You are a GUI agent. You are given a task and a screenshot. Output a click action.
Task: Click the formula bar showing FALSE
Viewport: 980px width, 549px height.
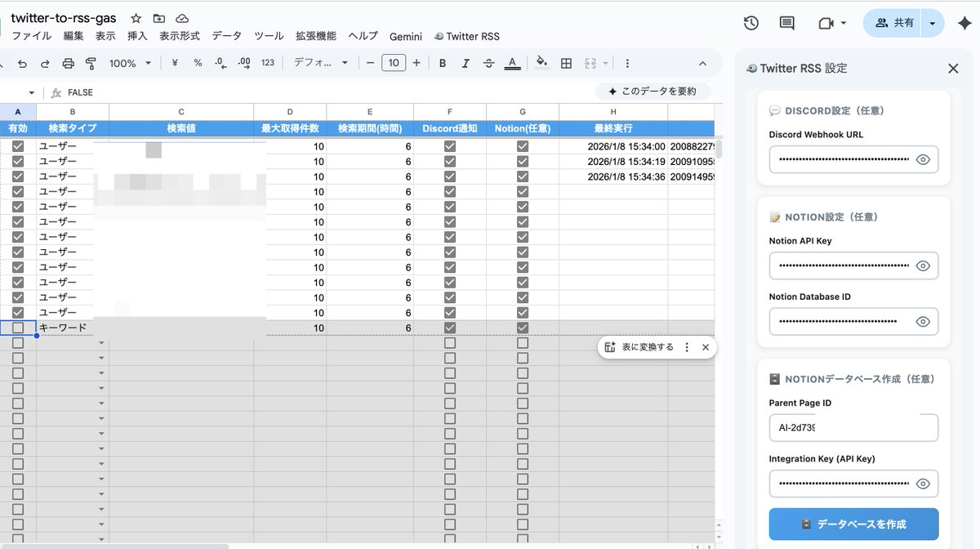click(x=327, y=92)
